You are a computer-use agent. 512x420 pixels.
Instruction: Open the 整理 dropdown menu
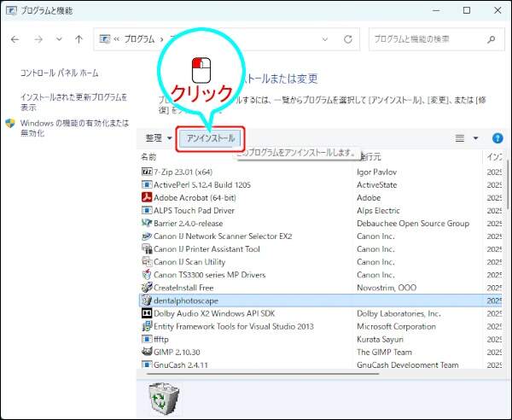159,137
